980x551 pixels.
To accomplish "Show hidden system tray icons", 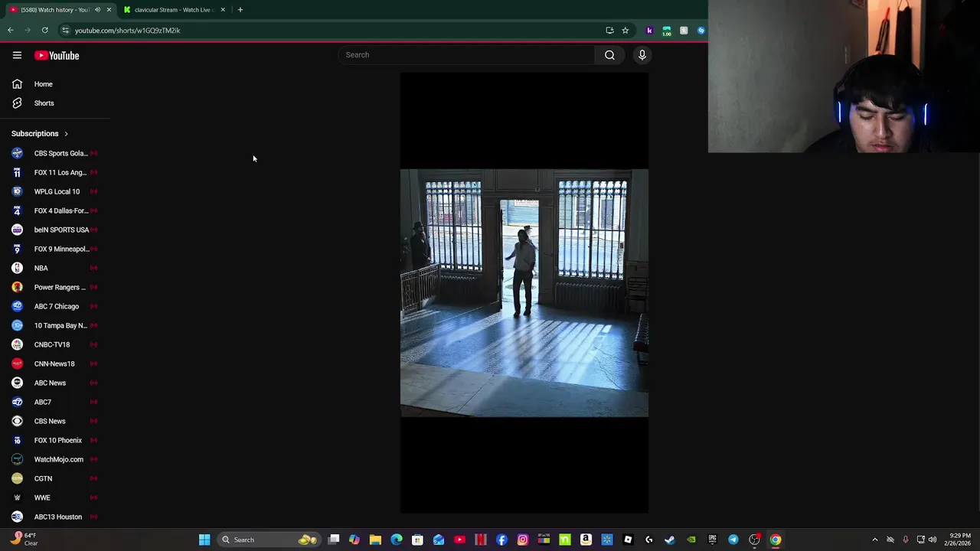I will click(x=875, y=540).
